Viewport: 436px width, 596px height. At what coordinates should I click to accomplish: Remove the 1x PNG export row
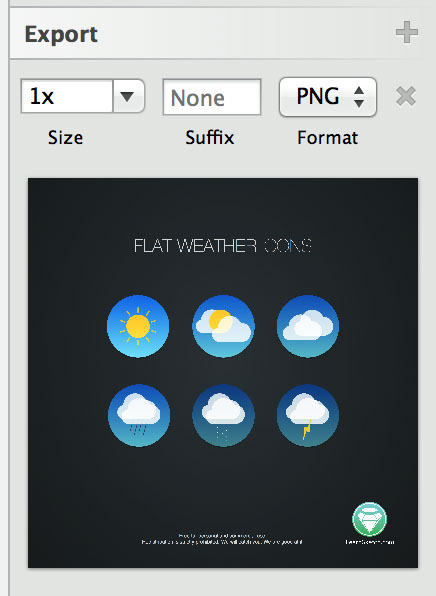[x=406, y=96]
